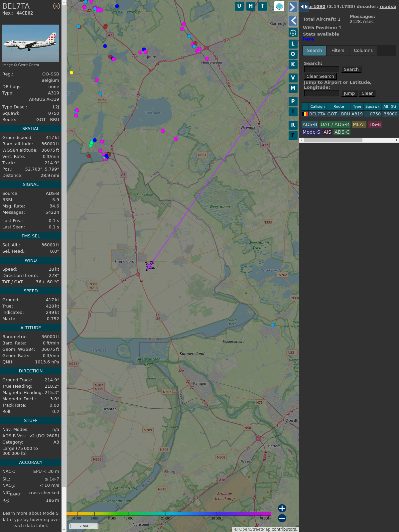Close the BEL7TA aircraft info panel
The height and width of the screenshot is (532, 399).
57,6
